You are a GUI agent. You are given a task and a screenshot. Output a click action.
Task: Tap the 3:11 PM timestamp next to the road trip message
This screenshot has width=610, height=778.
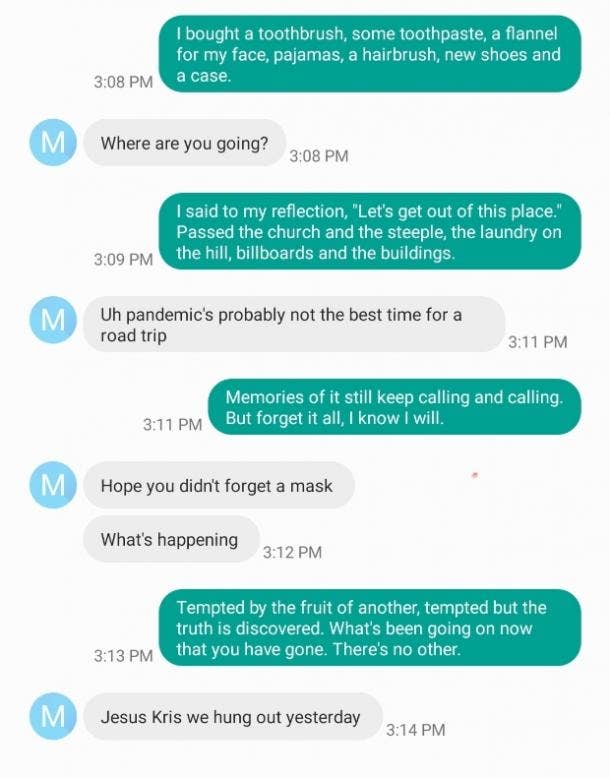[x=538, y=342]
